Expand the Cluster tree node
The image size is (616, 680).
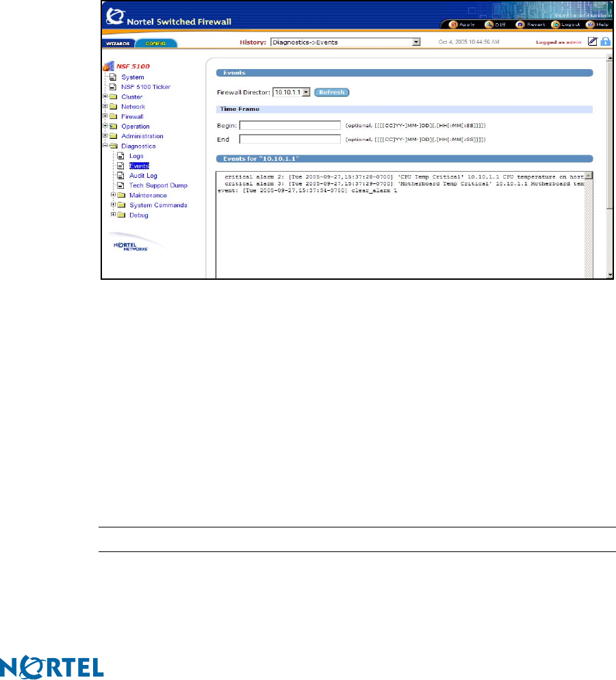point(105,96)
